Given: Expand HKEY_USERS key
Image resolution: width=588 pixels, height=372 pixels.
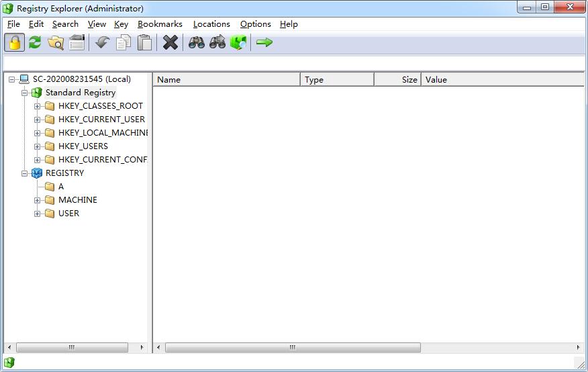Looking at the screenshot, I should coord(37,146).
